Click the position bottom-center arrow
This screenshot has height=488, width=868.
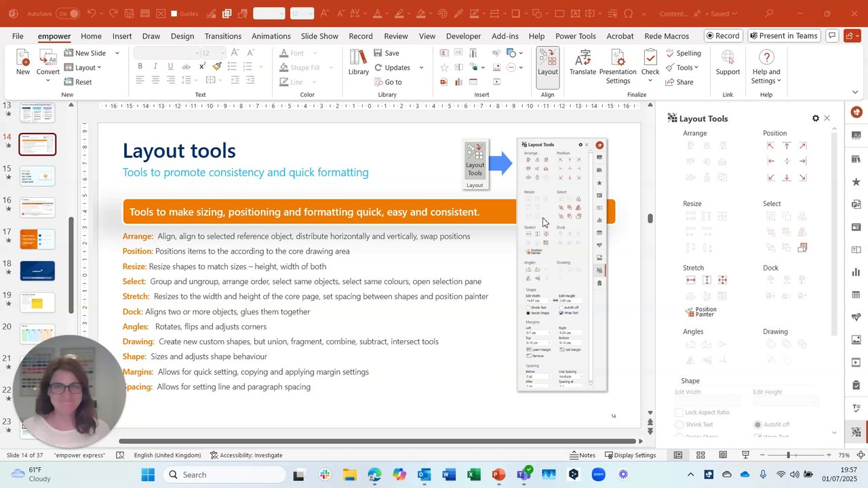(x=787, y=178)
